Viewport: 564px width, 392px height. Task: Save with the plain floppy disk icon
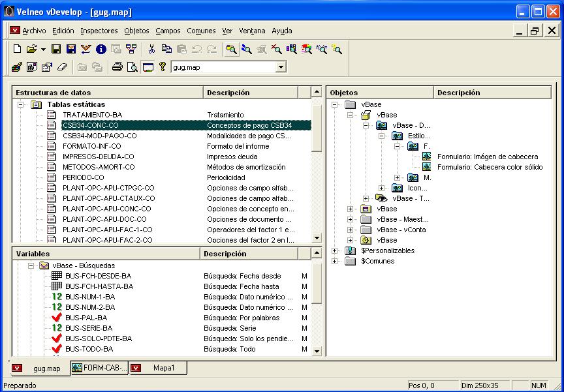tap(55, 49)
